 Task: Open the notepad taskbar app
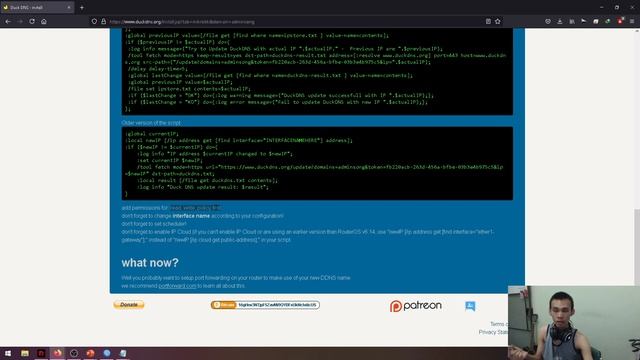coord(123,353)
